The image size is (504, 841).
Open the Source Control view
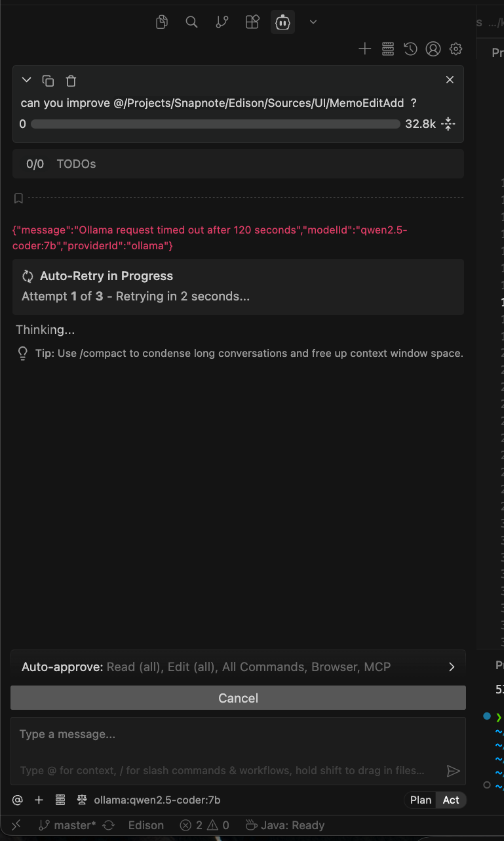[x=222, y=22]
